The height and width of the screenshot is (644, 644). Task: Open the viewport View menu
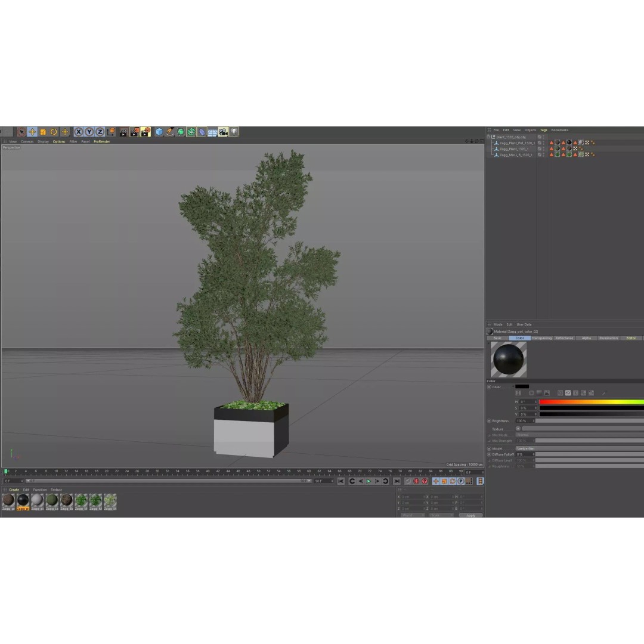[13, 142]
